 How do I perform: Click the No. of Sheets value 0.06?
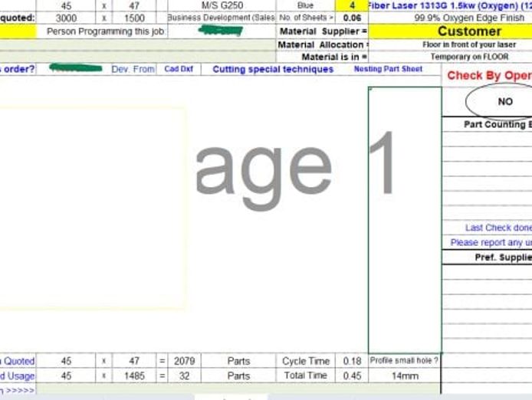tap(352, 18)
